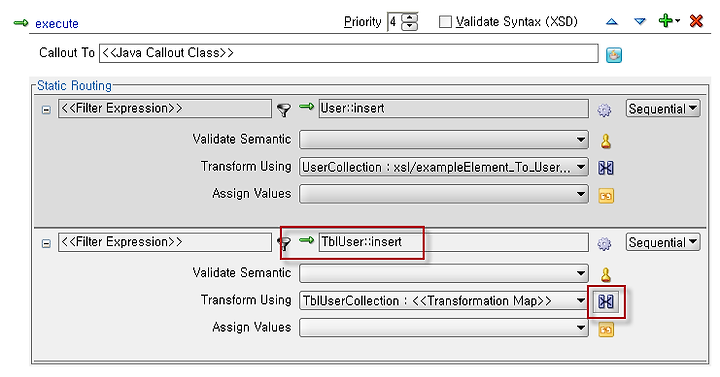The height and width of the screenshot is (377, 720).
Task: Click the Filter Expression field beside TblUser::insert
Action: pyautogui.click(x=165, y=242)
